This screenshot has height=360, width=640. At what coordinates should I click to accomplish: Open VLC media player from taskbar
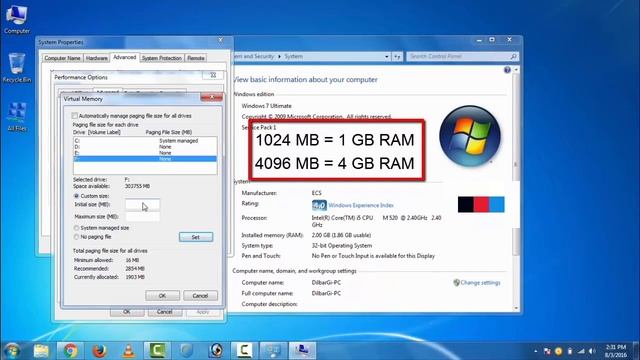[129, 351]
